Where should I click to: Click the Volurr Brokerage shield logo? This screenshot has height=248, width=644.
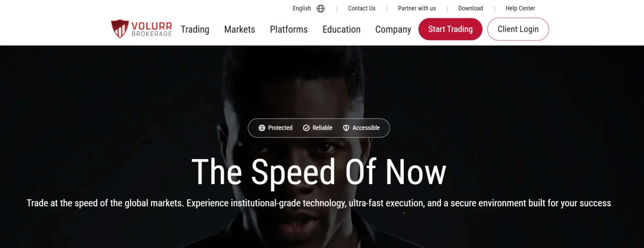click(x=120, y=29)
